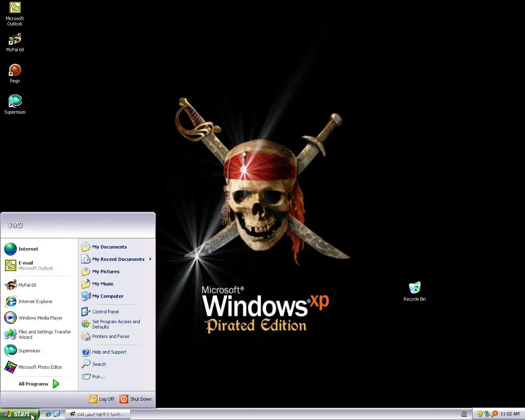Open Microsoft Photo Editor from the Start menu
Screen dimensions: 525x420
pos(39,367)
